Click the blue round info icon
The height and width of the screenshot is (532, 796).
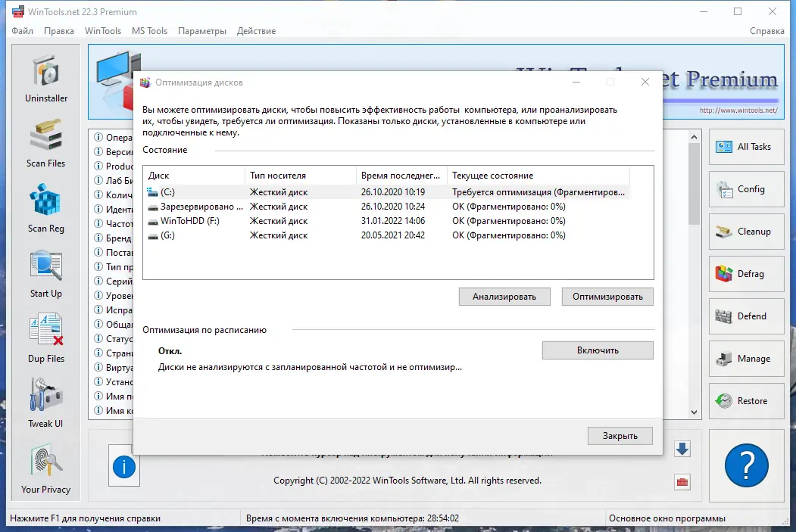point(124,466)
